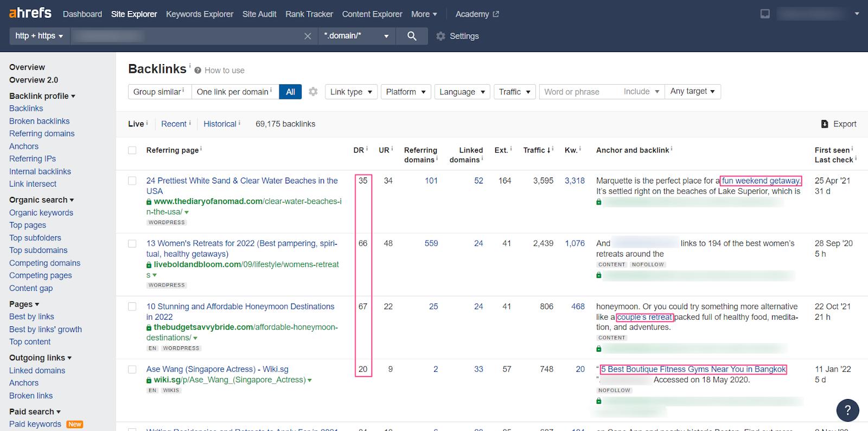Check the box for Ase Wang row
The width and height of the screenshot is (868, 431).
click(x=132, y=370)
